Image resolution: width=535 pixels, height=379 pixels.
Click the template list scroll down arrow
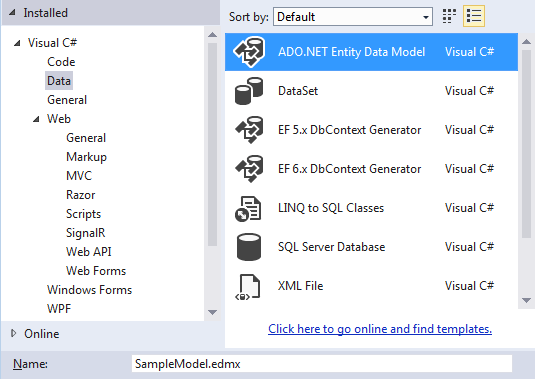click(x=526, y=301)
